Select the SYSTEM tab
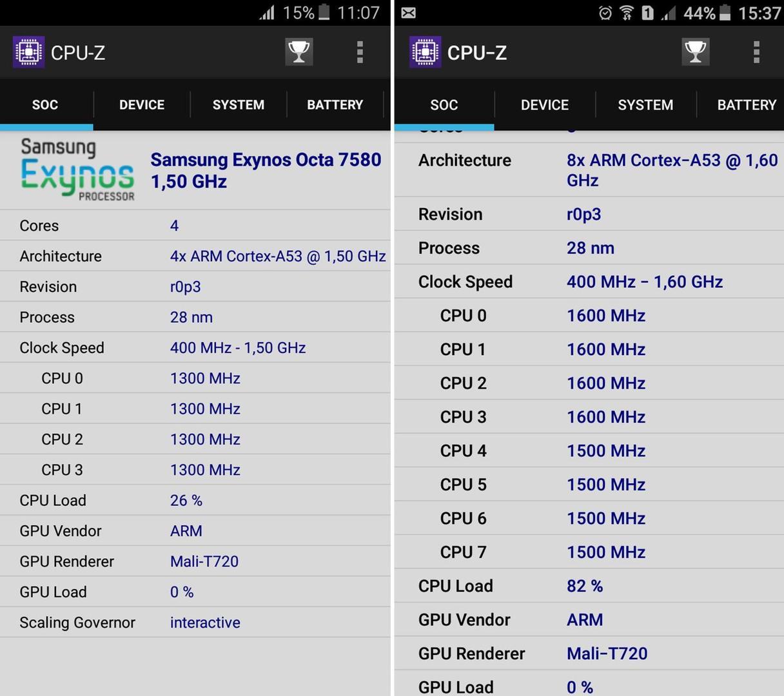The image size is (784, 696). (238, 104)
